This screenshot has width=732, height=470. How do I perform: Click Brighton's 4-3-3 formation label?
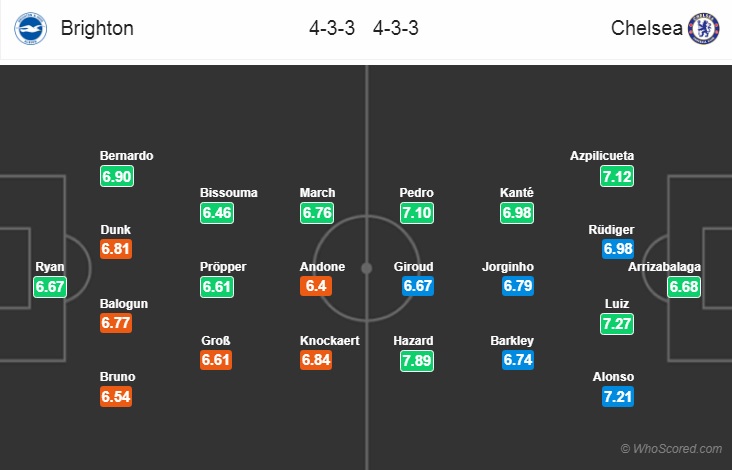click(332, 28)
